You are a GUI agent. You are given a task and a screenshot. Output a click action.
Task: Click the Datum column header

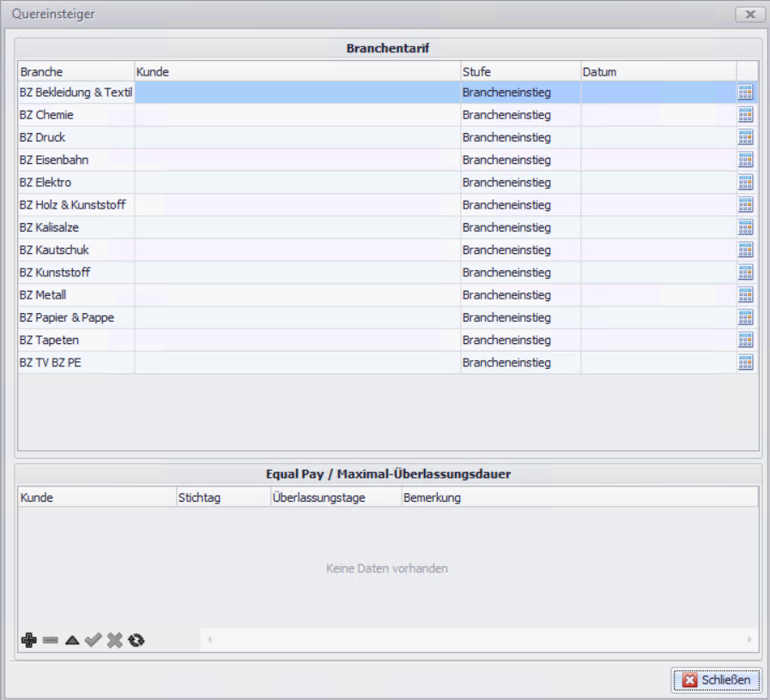pos(658,72)
